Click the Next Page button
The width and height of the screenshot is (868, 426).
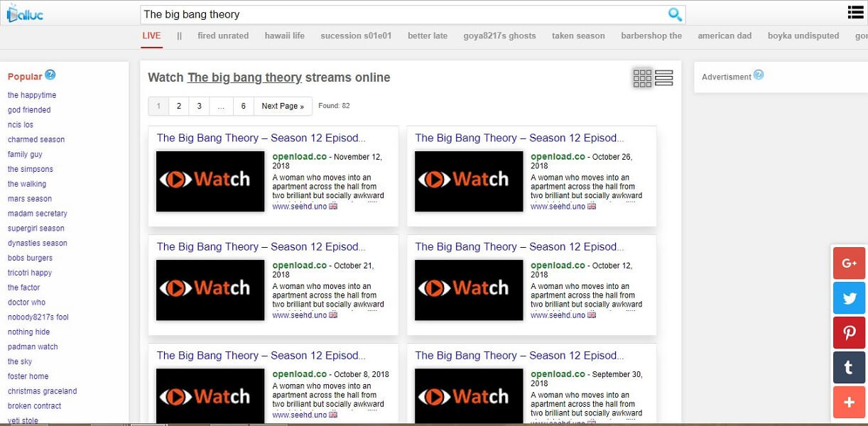tap(283, 106)
